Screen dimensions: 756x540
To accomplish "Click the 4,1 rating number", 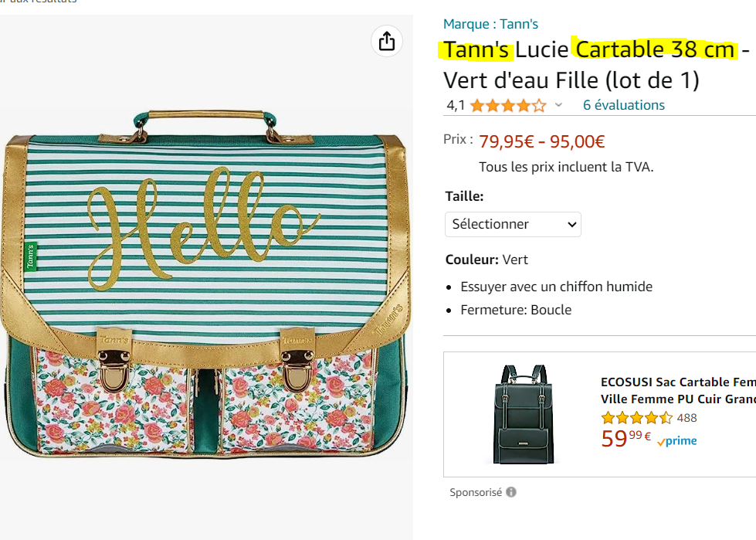I will (456, 105).
